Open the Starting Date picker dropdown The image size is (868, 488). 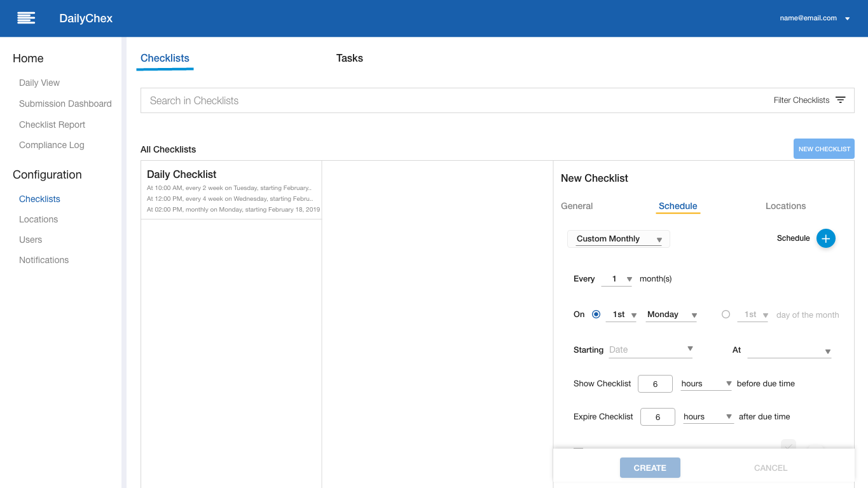click(651, 350)
